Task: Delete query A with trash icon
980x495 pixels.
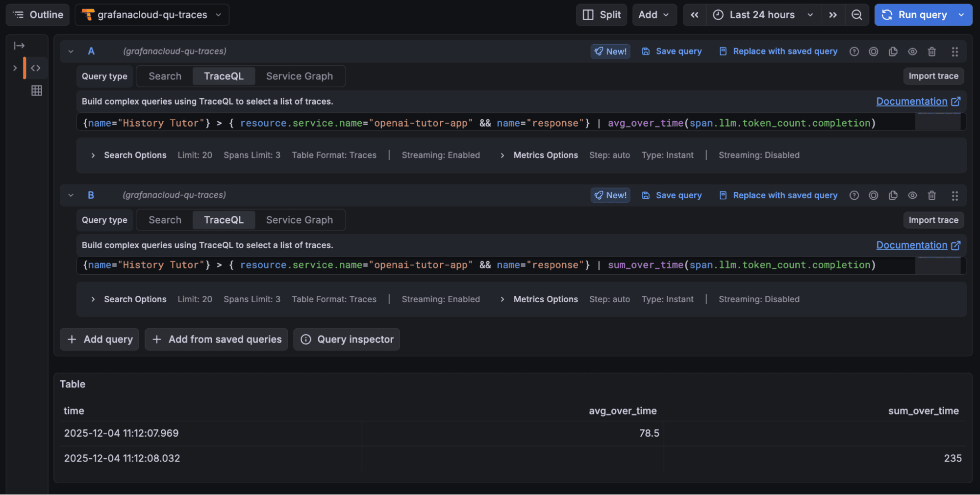Action: tap(932, 52)
